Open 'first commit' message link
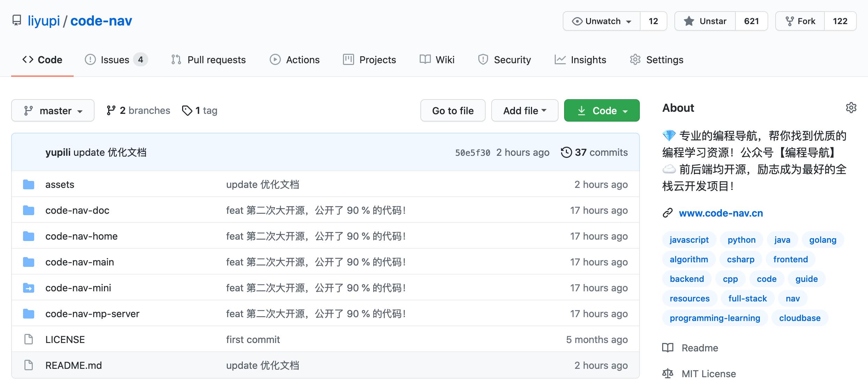Viewport: 868px width, 387px height. (253, 339)
